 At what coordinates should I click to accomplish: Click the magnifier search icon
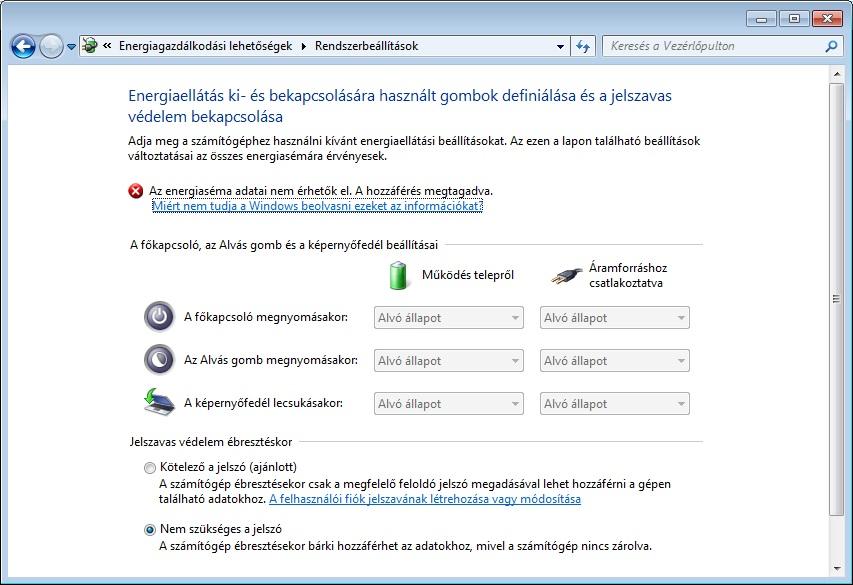(831, 46)
